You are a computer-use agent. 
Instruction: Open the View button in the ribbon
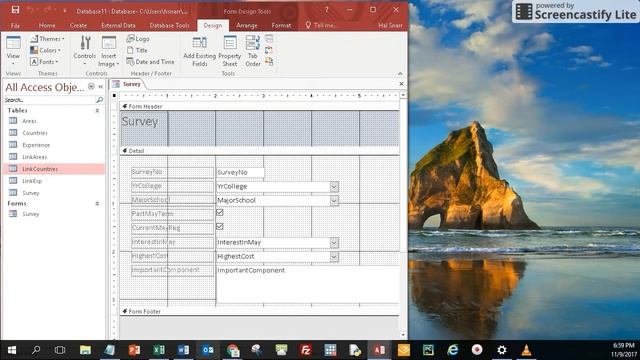tap(13, 51)
